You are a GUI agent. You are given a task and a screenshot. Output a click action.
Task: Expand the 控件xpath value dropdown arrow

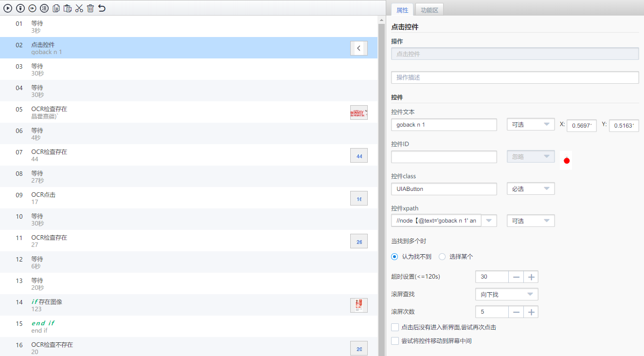[x=489, y=221]
